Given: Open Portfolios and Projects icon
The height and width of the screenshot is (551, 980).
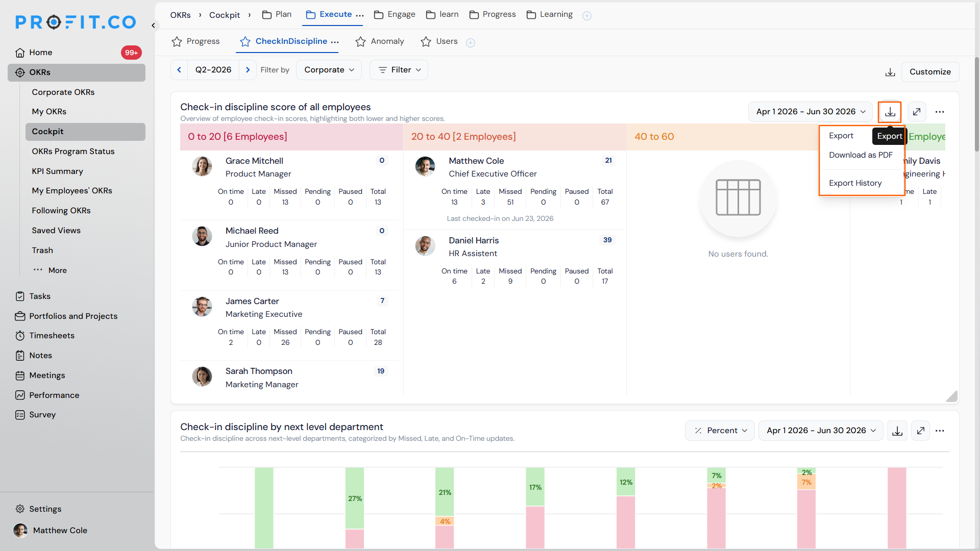Looking at the screenshot, I should [x=20, y=316].
